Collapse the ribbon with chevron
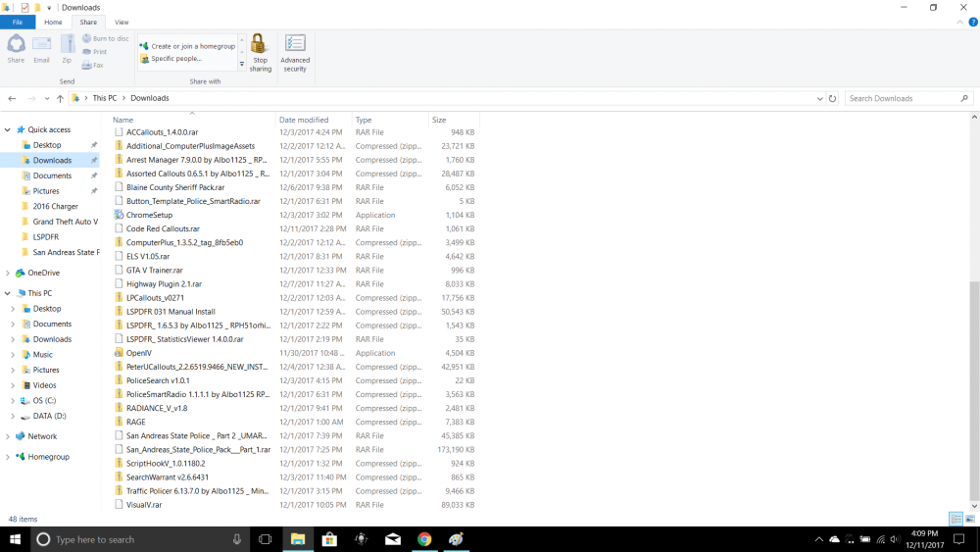980x552 pixels. point(960,22)
